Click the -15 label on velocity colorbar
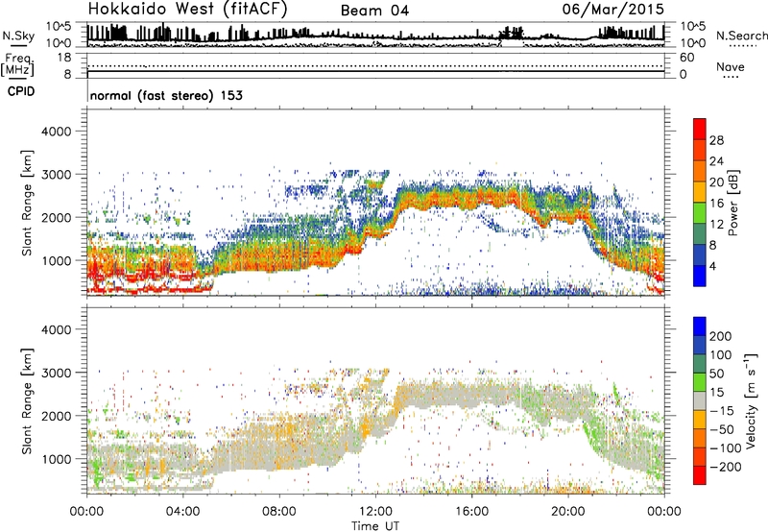 [722, 411]
